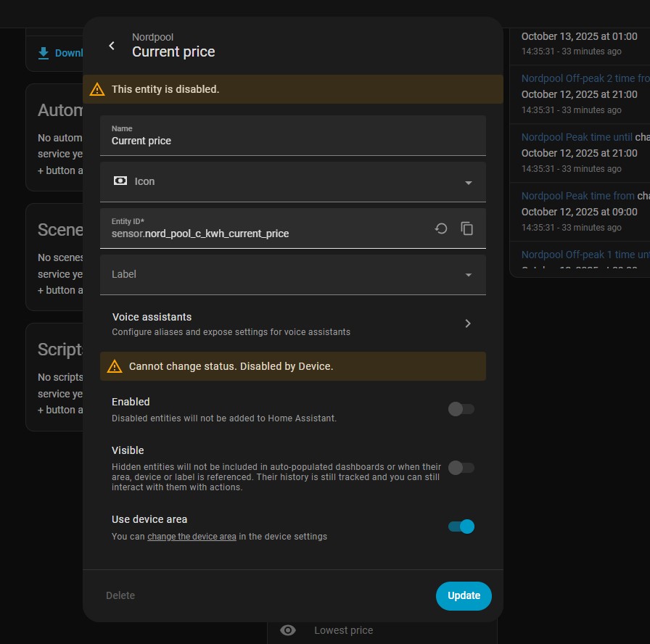
Task: Toggle the Enabled switch
Action: 461,409
